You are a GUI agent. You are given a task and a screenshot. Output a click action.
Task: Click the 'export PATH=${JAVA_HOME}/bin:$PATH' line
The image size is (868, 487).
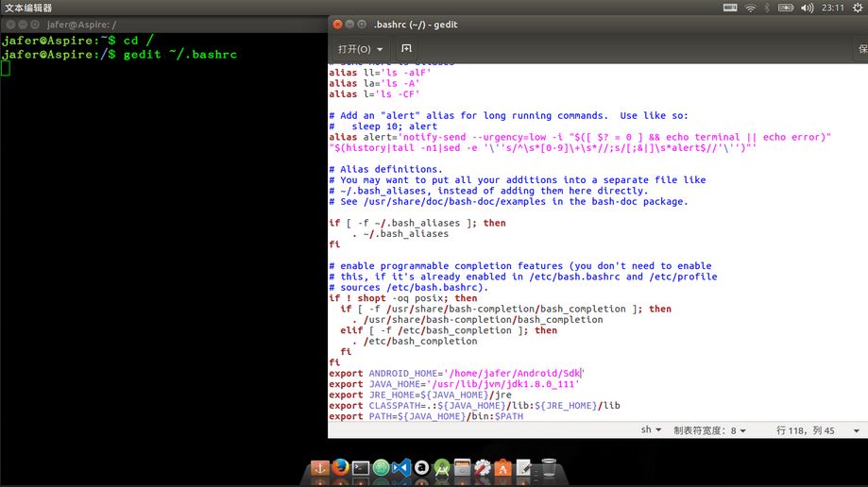426,416
